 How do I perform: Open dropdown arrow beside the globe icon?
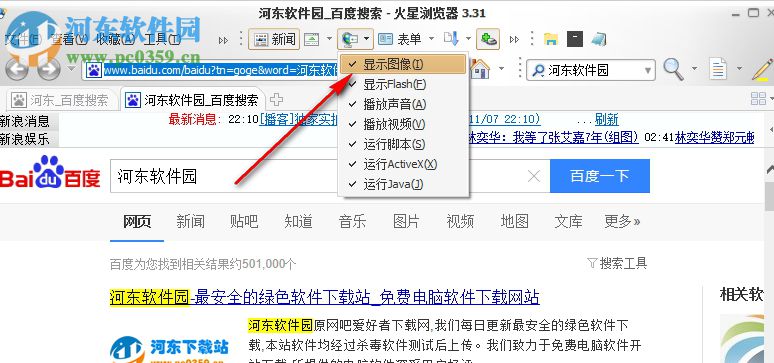tap(366, 39)
